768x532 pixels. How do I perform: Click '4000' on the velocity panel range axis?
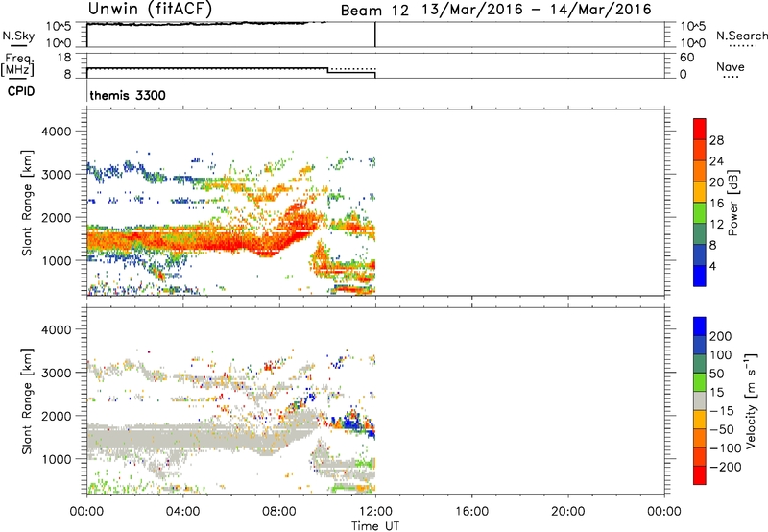tap(57, 329)
